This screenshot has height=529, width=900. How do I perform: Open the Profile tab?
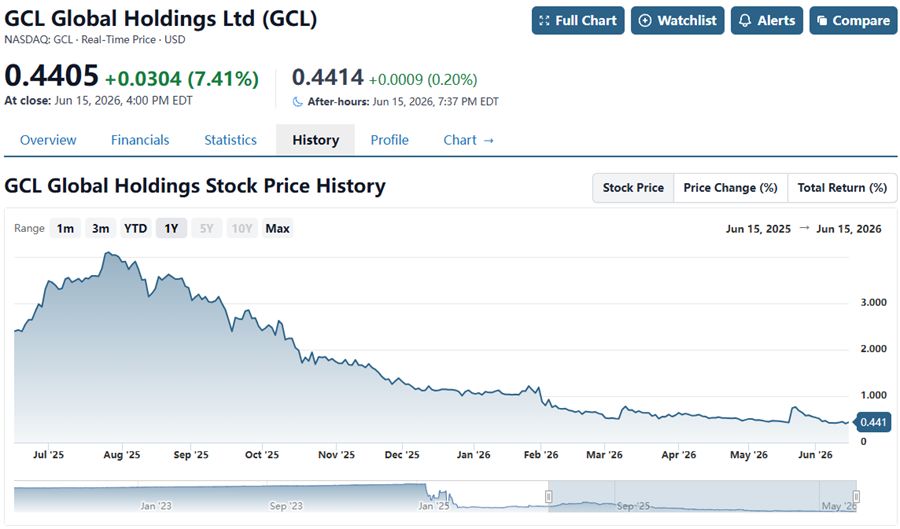point(389,140)
